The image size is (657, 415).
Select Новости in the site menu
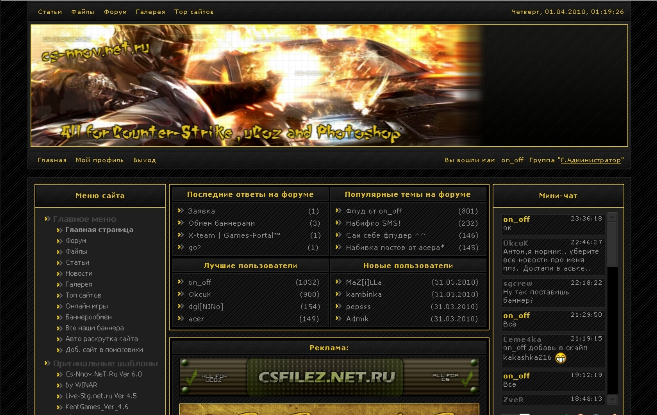pyautogui.click(x=79, y=273)
